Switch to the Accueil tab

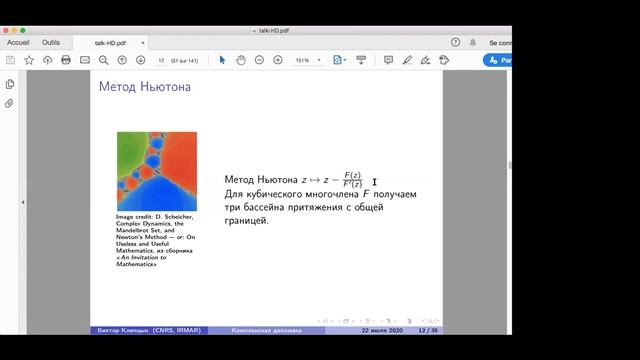[x=18, y=42]
